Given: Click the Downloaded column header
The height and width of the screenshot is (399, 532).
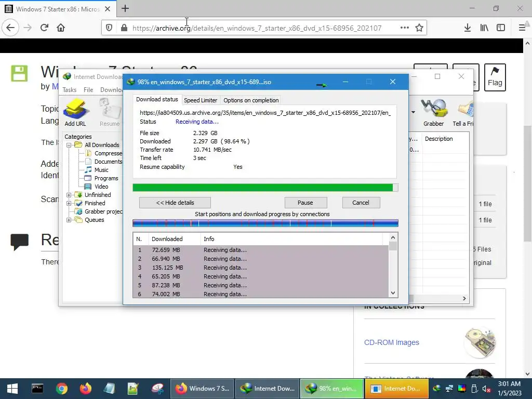Looking at the screenshot, I should [175, 239].
